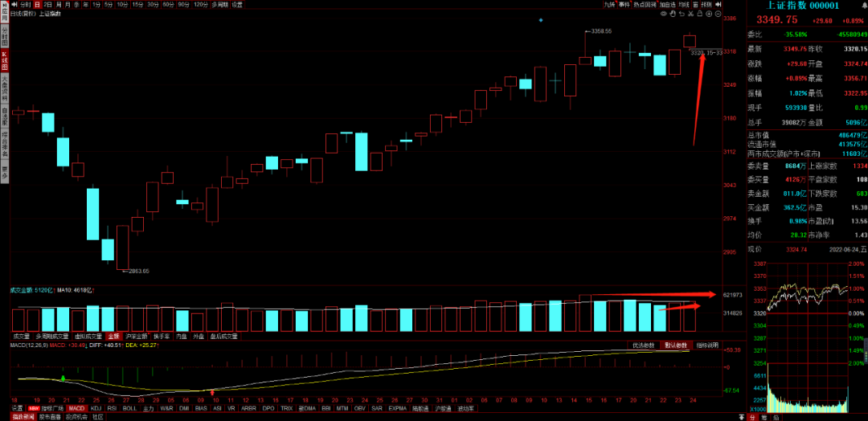Select the scissors cut tool icon
This screenshot has height=421, width=868.
[691, 14]
